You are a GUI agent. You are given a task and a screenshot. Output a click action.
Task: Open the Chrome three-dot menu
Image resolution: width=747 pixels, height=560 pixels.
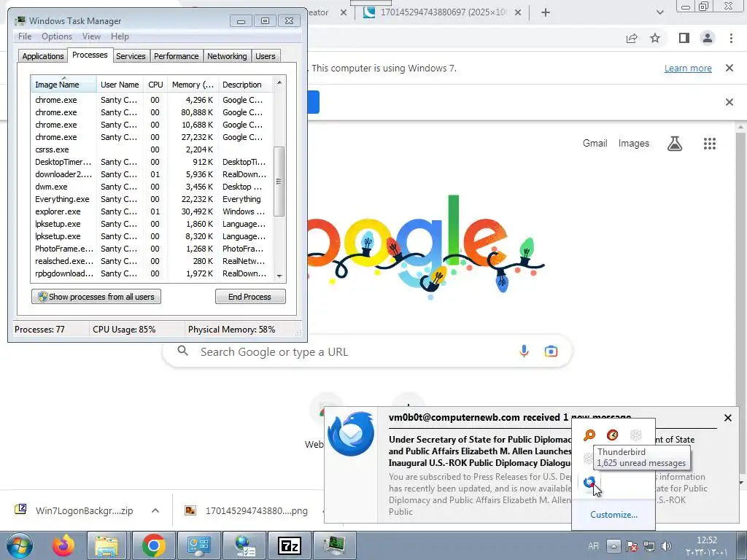(731, 38)
